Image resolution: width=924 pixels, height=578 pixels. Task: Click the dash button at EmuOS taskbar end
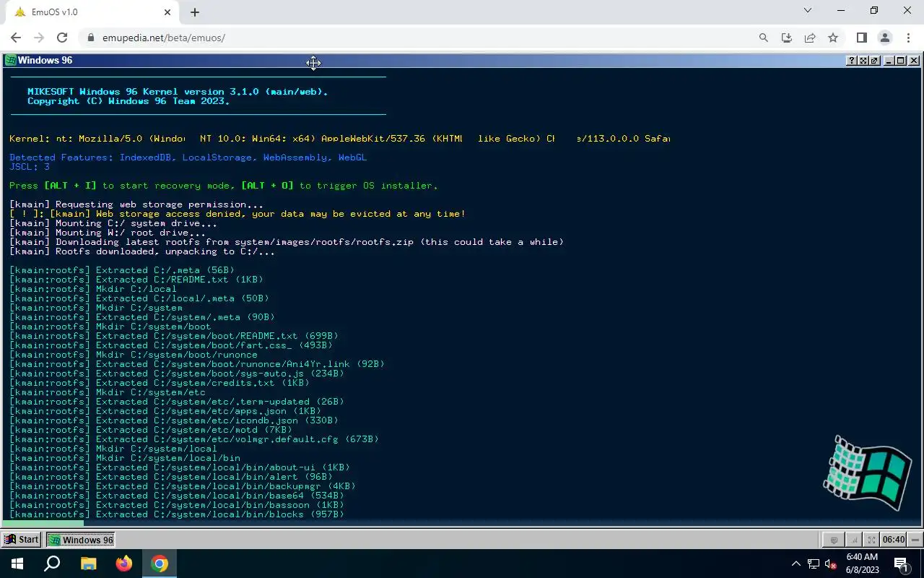(915, 540)
